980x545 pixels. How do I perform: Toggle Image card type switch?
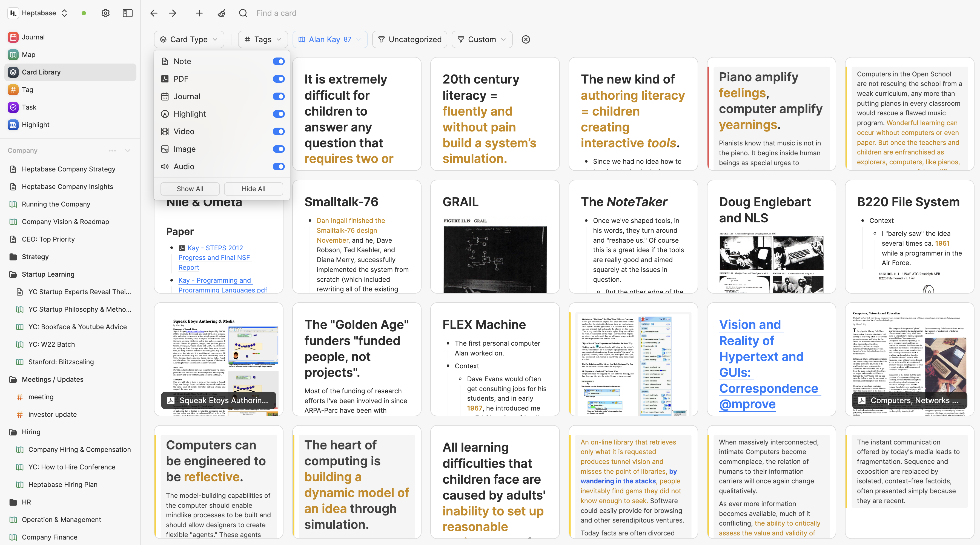pyautogui.click(x=279, y=149)
